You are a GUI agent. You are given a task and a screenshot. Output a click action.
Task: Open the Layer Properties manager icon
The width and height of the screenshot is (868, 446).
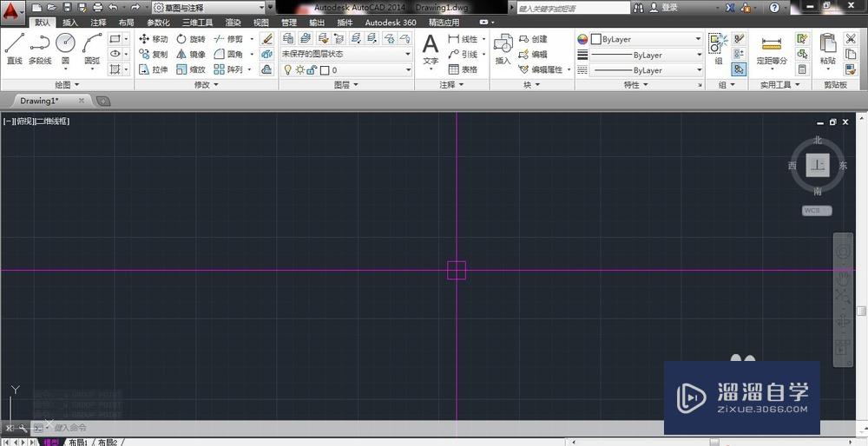click(288, 38)
